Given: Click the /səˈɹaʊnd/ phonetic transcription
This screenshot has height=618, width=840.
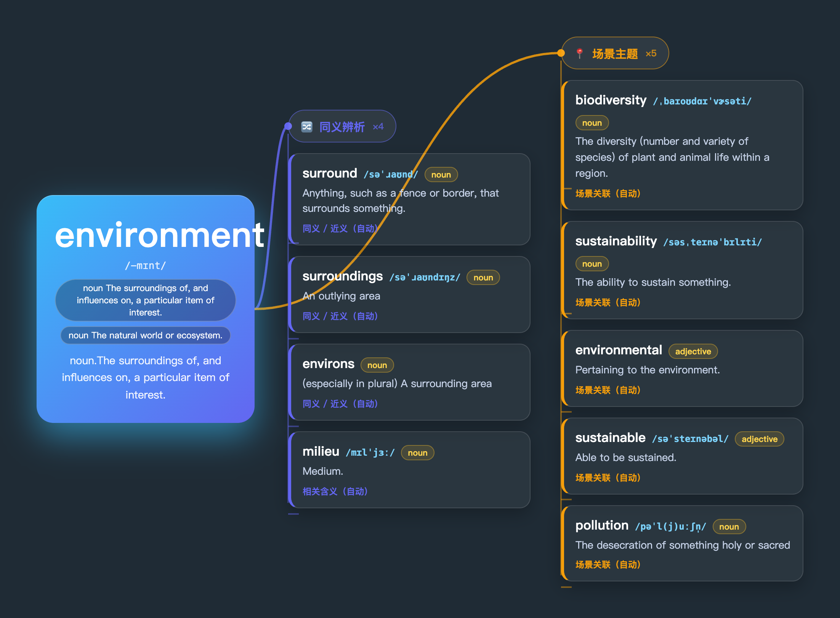Looking at the screenshot, I should point(391,175).
